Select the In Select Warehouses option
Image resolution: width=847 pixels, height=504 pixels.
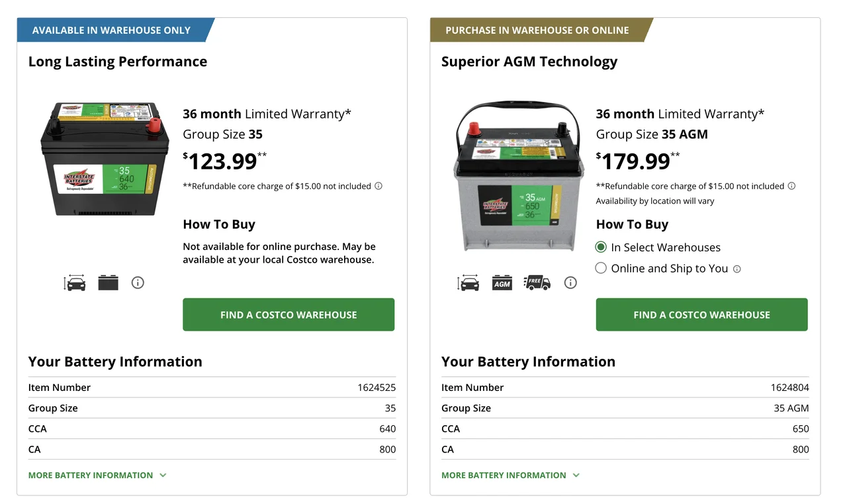coord(601,247)
